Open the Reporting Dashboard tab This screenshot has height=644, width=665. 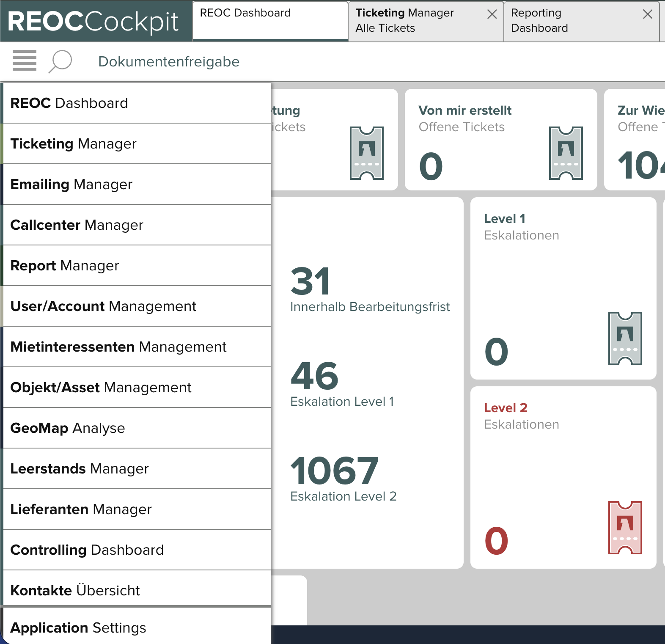567,20
